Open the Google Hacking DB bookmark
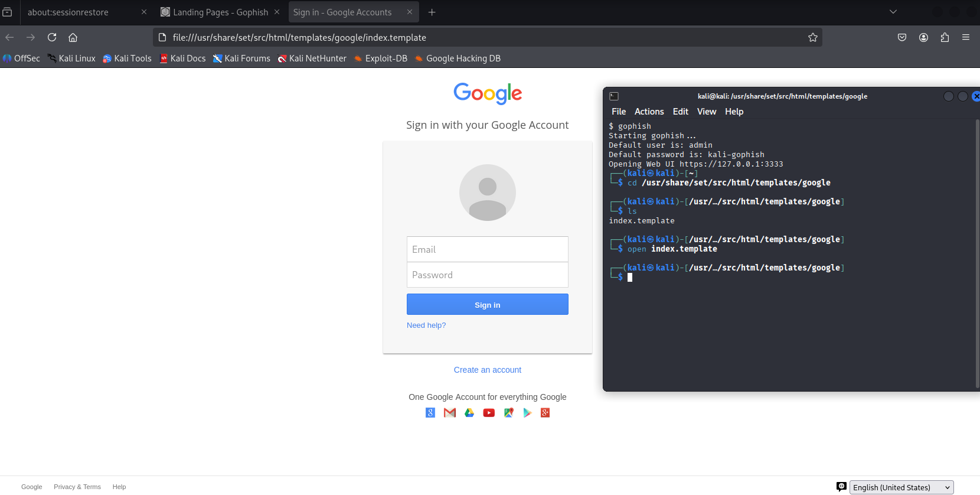 [457, 58]
